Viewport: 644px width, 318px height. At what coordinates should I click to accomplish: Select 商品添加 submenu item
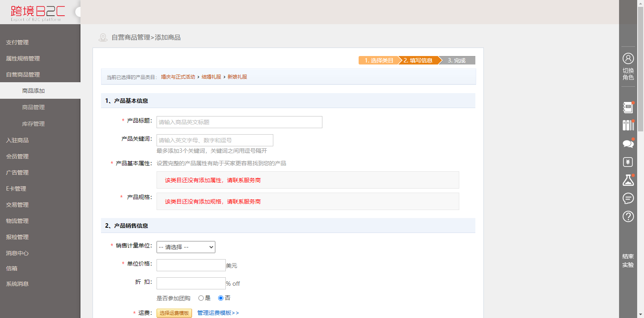(x=33, y=91)
